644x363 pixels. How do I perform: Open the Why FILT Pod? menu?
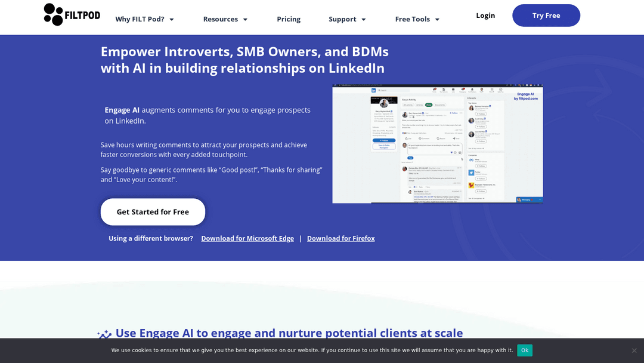pyautogui.click(x=140, y=19)
